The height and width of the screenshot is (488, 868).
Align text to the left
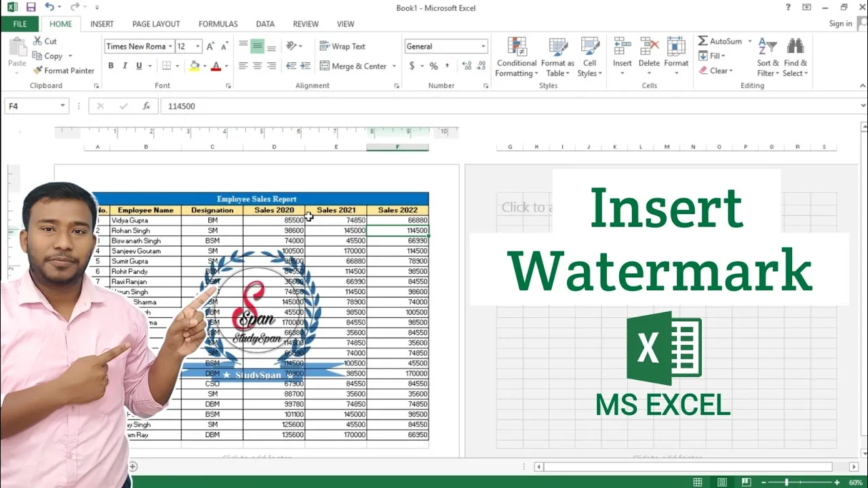click(x=243, y=66)
